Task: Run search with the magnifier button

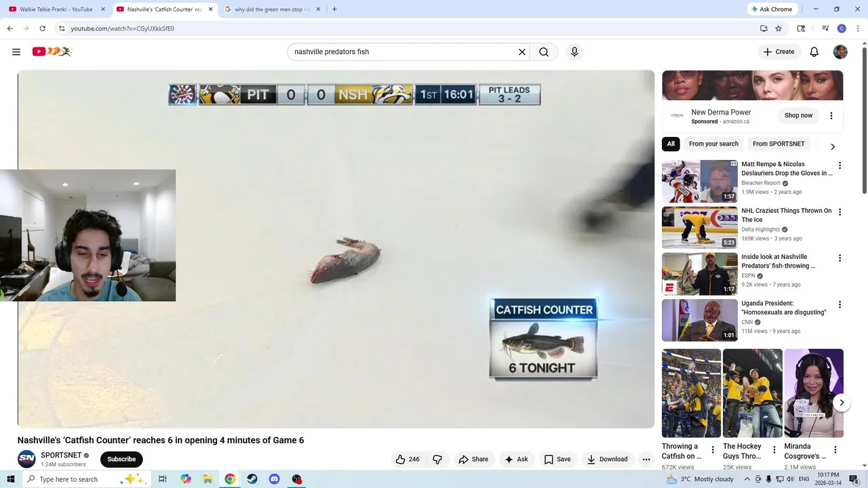Action: (x=544, y=52)
